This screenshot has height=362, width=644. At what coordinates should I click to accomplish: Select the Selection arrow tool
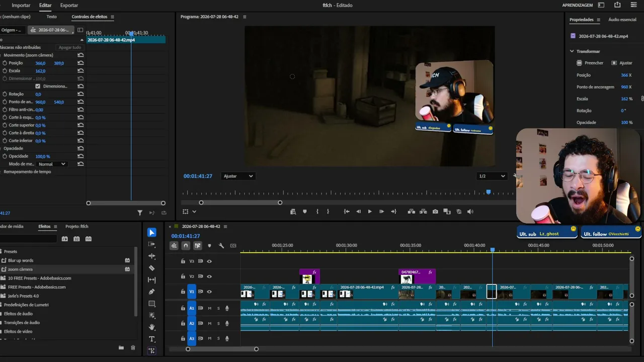152,232
